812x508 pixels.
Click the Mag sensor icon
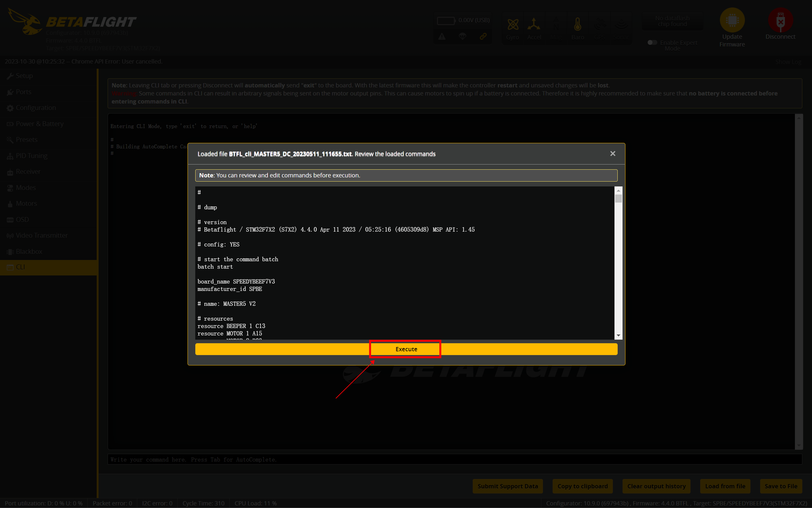pos(556,25)
